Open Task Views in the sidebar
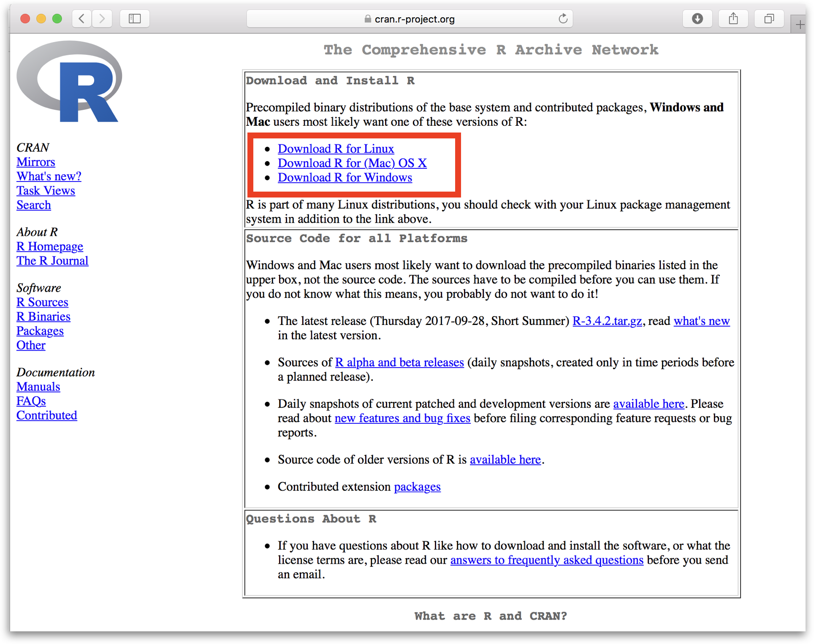 coord(46,191)
